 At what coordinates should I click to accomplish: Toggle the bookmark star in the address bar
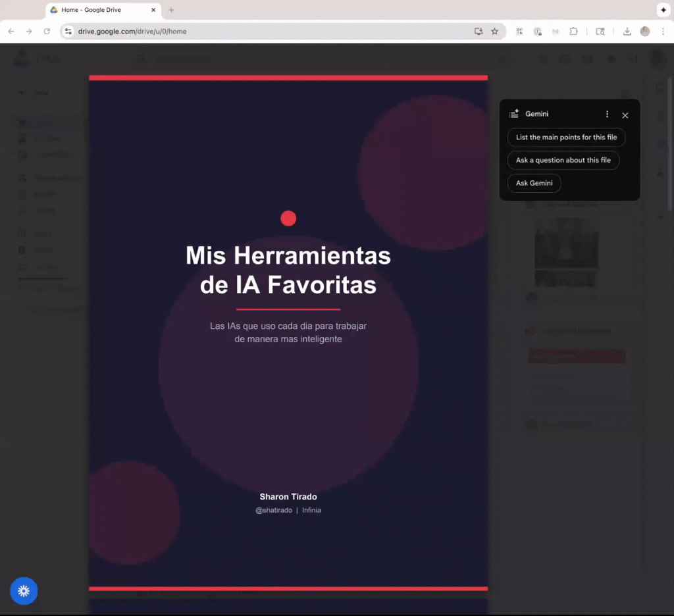pyautogui.click(x=494, y=31)
